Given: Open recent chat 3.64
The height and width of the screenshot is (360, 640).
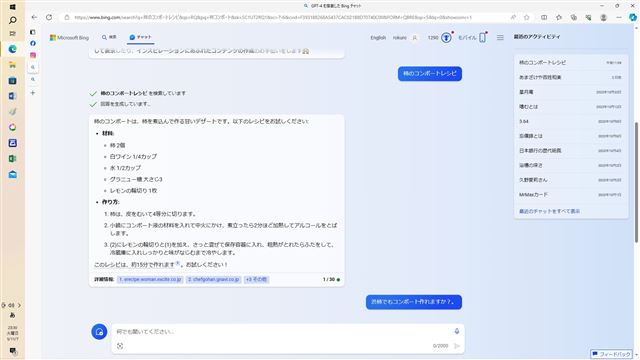Looking at the screenshot, I should pyautogui.click(x=571, y=121).
